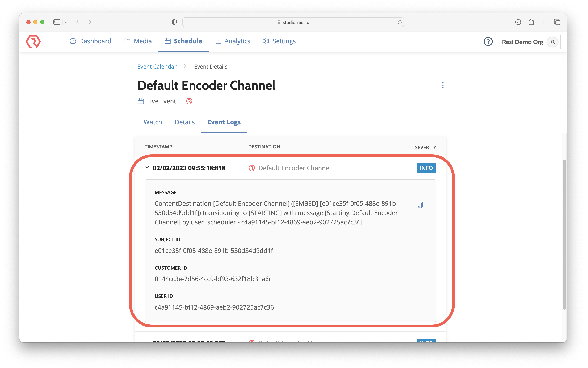588x368 pixels.
Task: Open Settings with the gear icon
Action: pyautogui.click(x=266, y=41)
